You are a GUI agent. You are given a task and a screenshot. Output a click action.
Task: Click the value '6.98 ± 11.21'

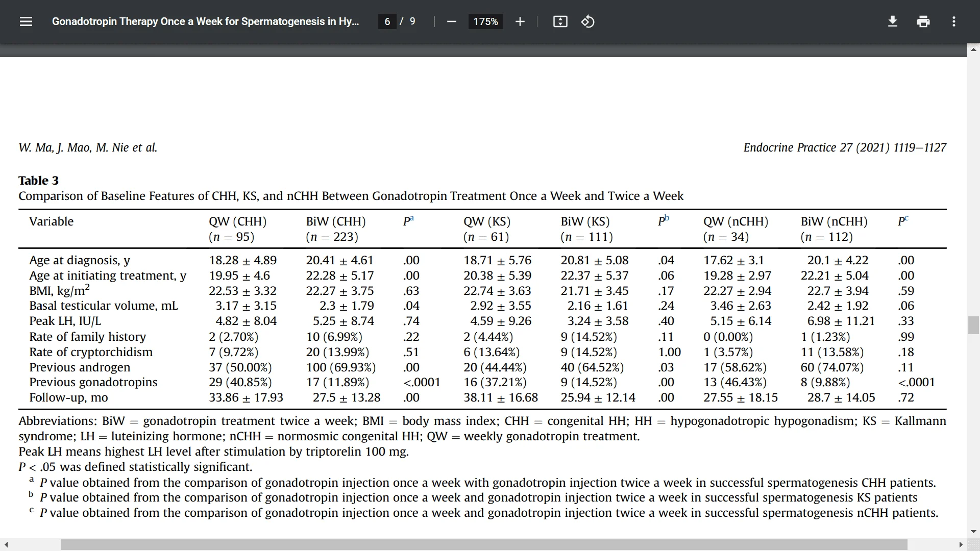click(x=841, y=321)
